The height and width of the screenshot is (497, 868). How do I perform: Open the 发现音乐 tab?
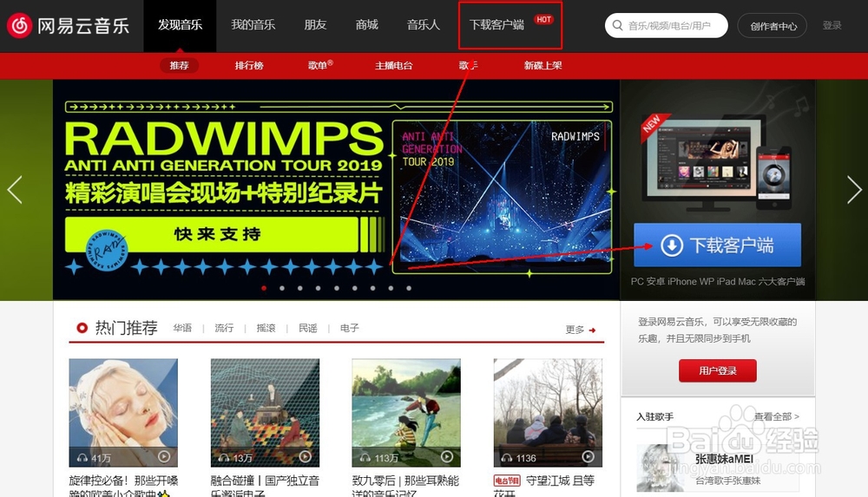[x=180, y=25]
